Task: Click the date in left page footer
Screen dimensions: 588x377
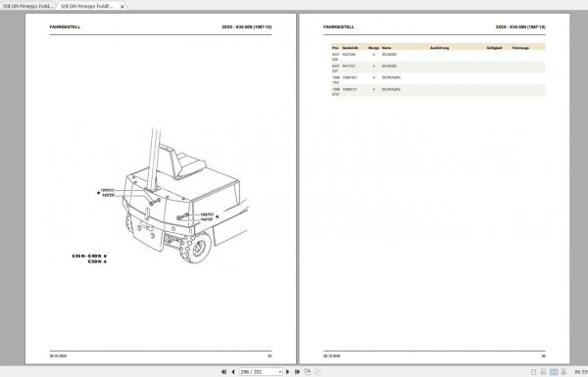Action: point(58,355)
